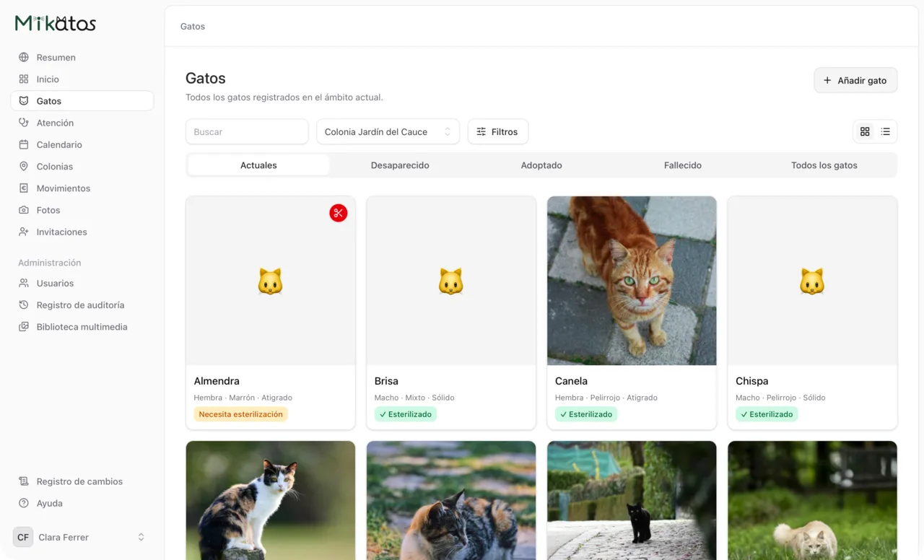
Task: Open Canela's orange cat photo
Action: coord(632,281)
